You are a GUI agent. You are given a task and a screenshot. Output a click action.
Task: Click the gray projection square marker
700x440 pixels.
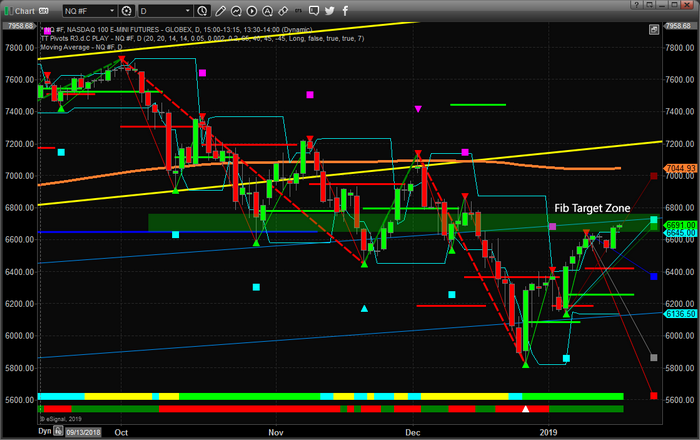[x=653, y=357]
